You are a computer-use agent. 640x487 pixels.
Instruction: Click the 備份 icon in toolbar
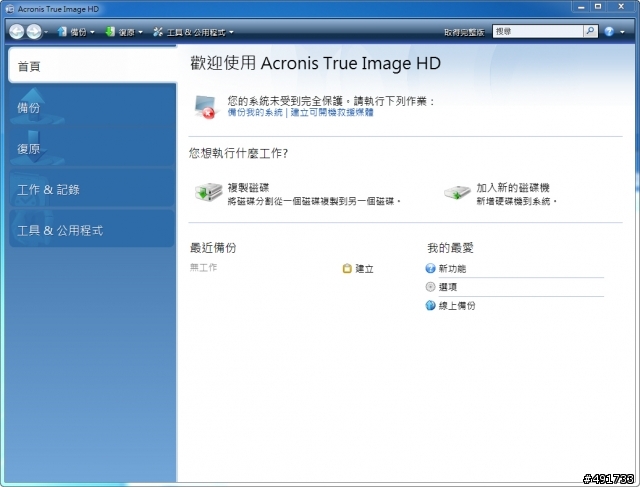(x=62, y=31)
